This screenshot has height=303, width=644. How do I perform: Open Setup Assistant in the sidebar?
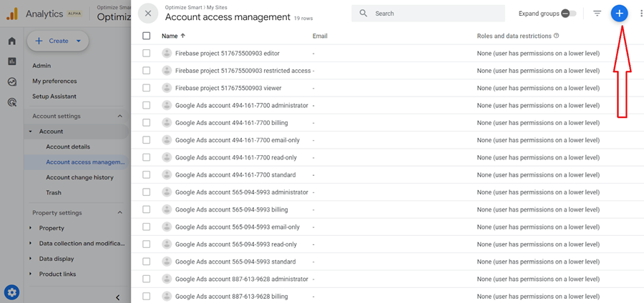(x=54, y=96)
